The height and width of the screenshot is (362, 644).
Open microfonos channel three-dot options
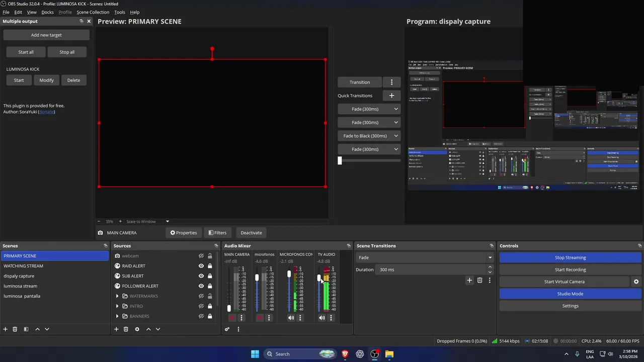pos(269,318)
